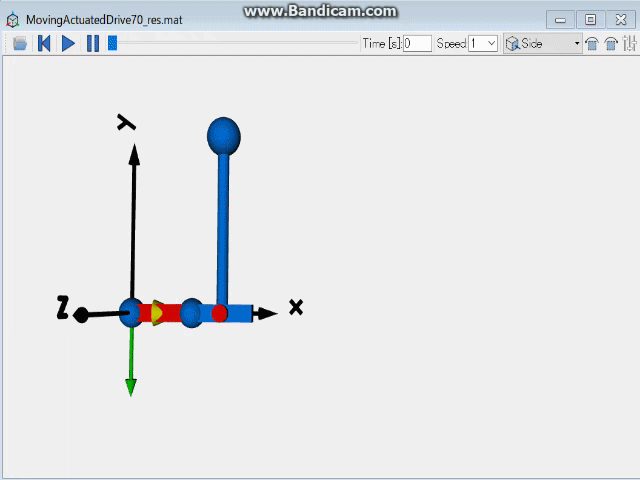The height and width of the screenshot is (480, 640).
Task: Click the blue sphere atop the pendulum rod
Action: (223, 136)
